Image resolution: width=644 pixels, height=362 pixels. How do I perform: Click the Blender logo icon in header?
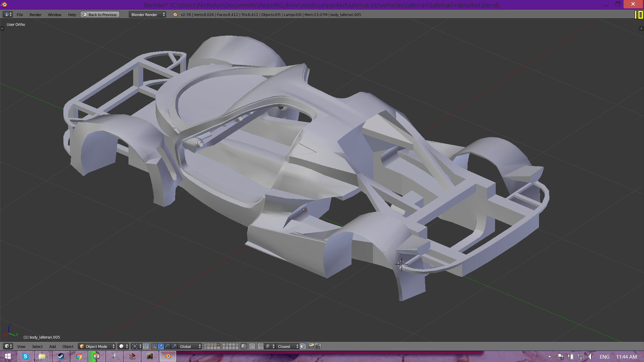(x=174, y=15)
